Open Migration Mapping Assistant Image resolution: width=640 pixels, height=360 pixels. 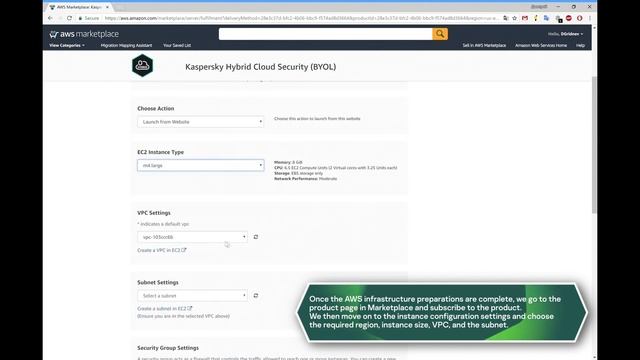126,45
